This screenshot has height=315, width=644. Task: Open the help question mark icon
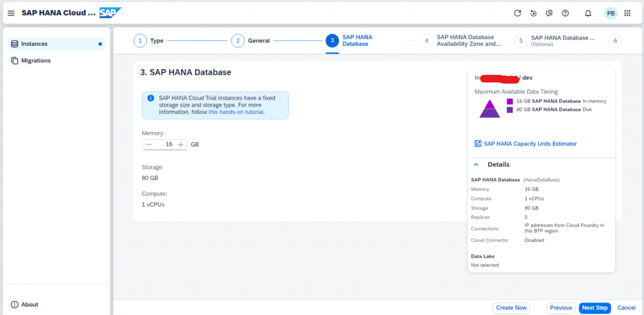(x=565, y=13)
